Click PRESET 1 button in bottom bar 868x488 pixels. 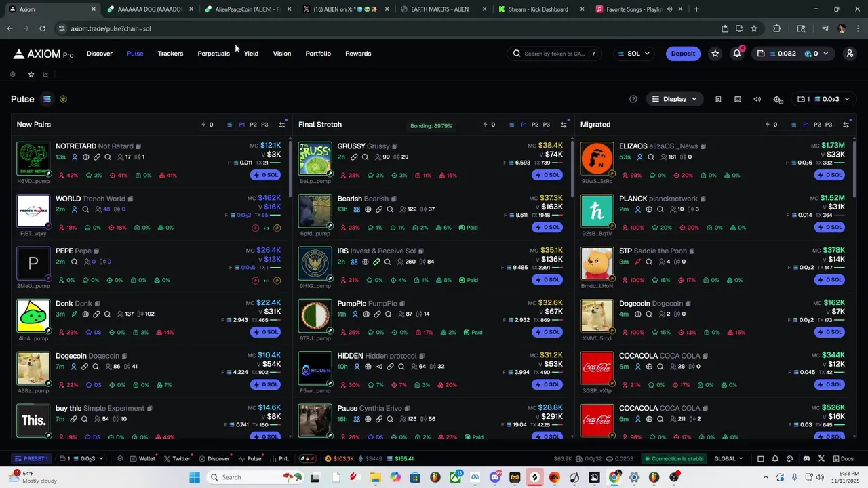click(31, 459)
